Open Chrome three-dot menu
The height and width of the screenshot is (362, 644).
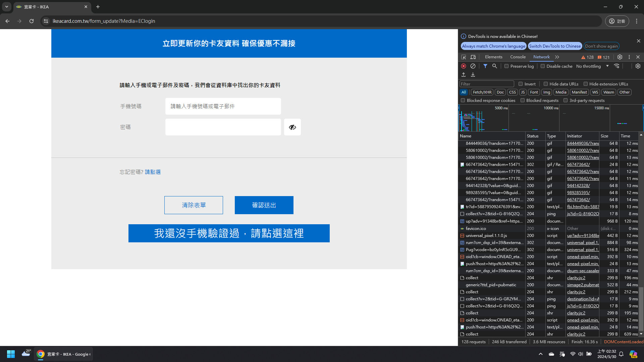tap(637, 21)
